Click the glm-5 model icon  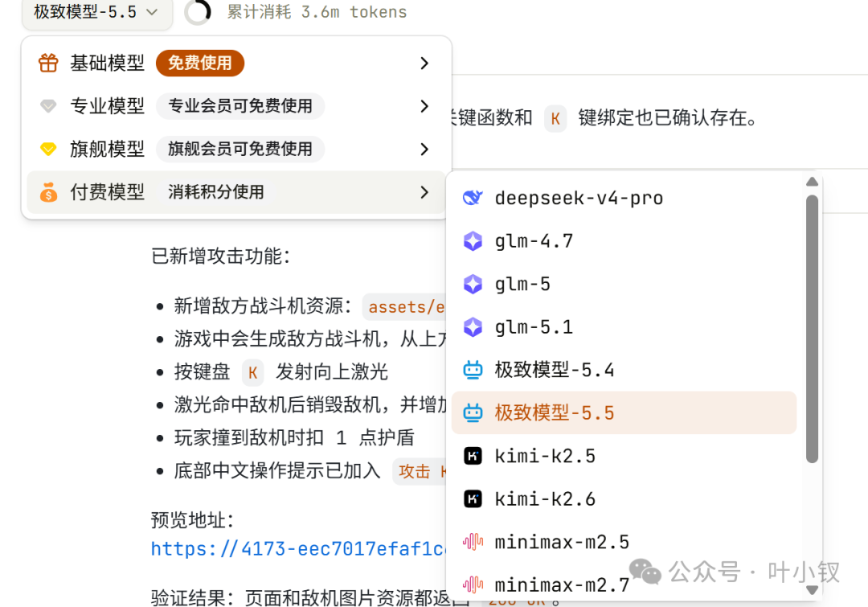pyautogui.click(x=473, y=284)
